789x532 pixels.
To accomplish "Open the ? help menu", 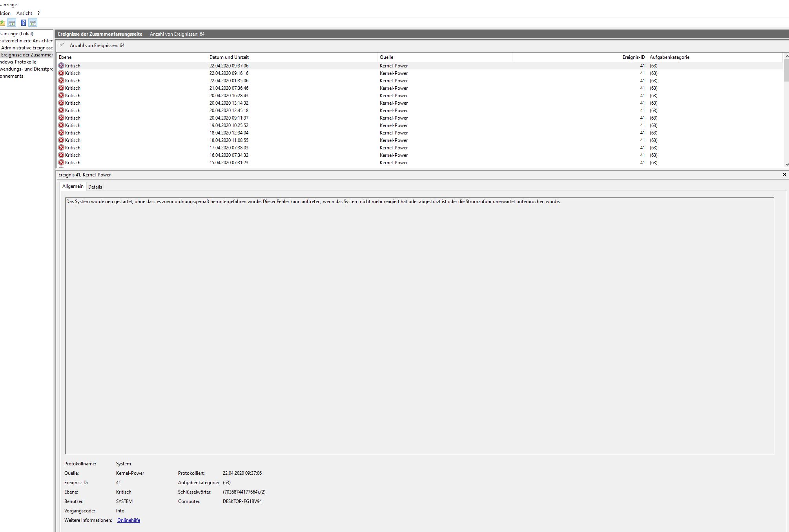I will [38, 13].
